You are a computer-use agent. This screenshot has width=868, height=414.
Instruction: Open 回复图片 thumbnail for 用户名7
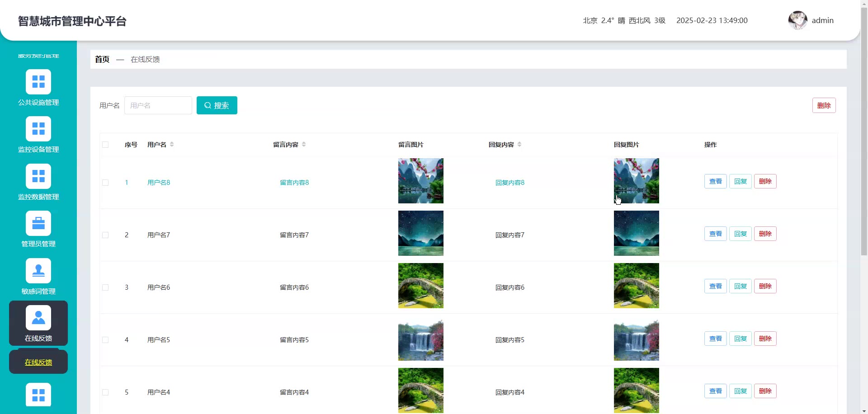point(637,233)
